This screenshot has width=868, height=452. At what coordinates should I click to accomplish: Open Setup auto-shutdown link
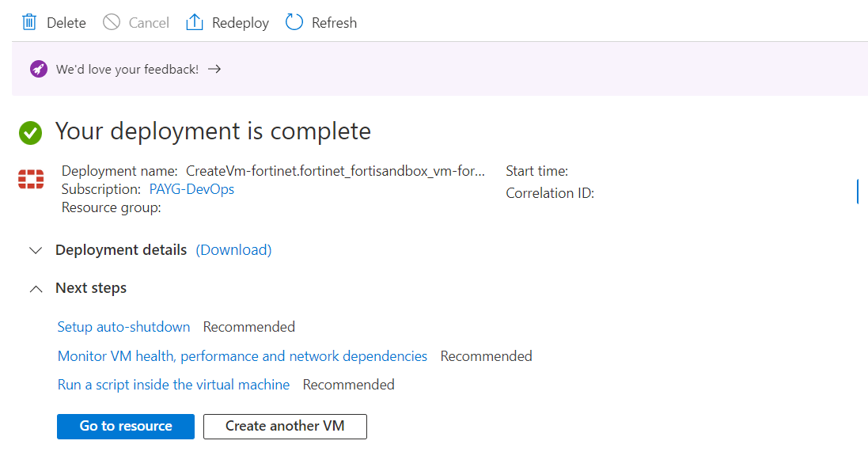click(123, 327)
